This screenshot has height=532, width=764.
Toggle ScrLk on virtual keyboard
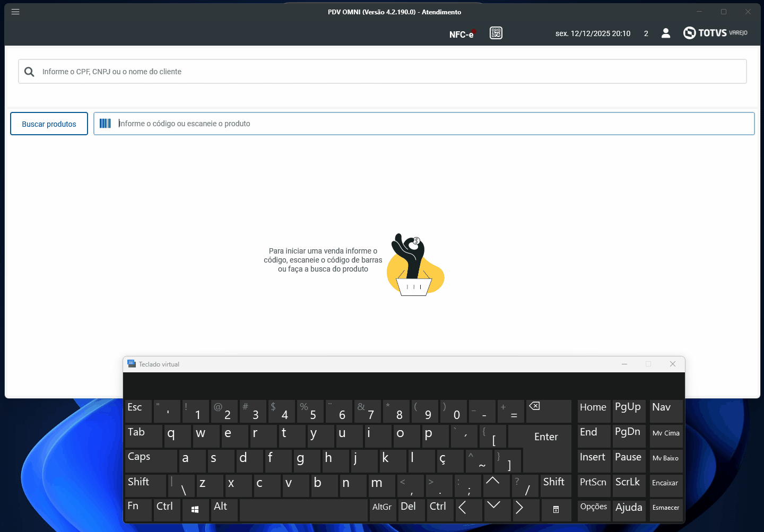pos(629,485)
